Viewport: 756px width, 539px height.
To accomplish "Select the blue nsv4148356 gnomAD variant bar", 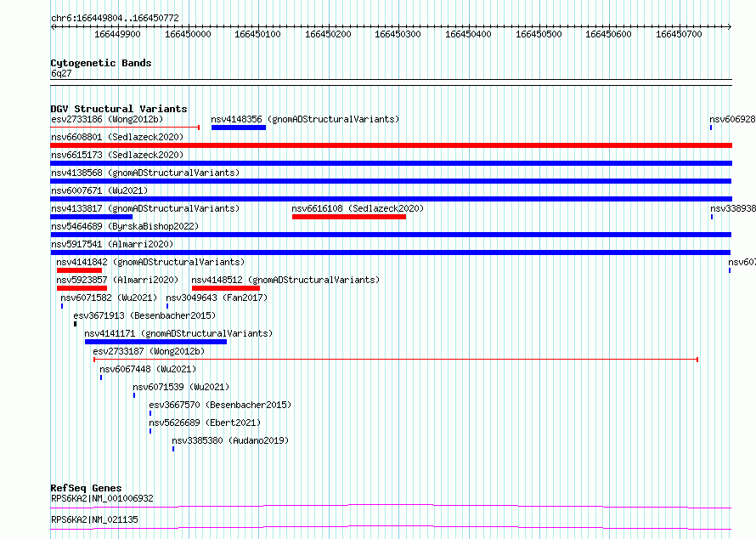I will pos(238,128).
